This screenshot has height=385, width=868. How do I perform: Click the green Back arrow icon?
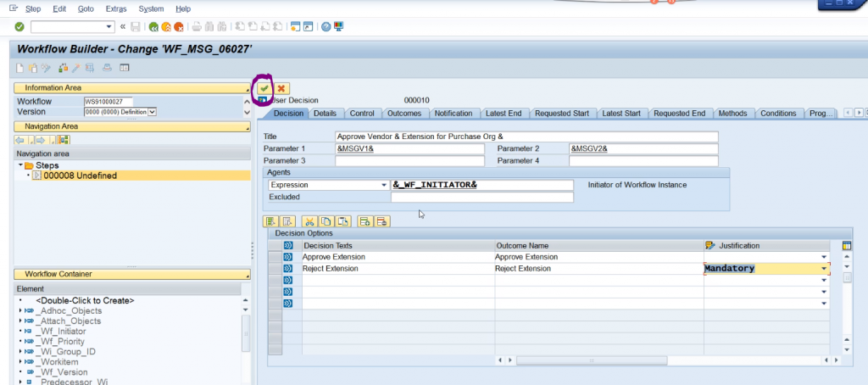pyautogui.click(x=153, y=26)
